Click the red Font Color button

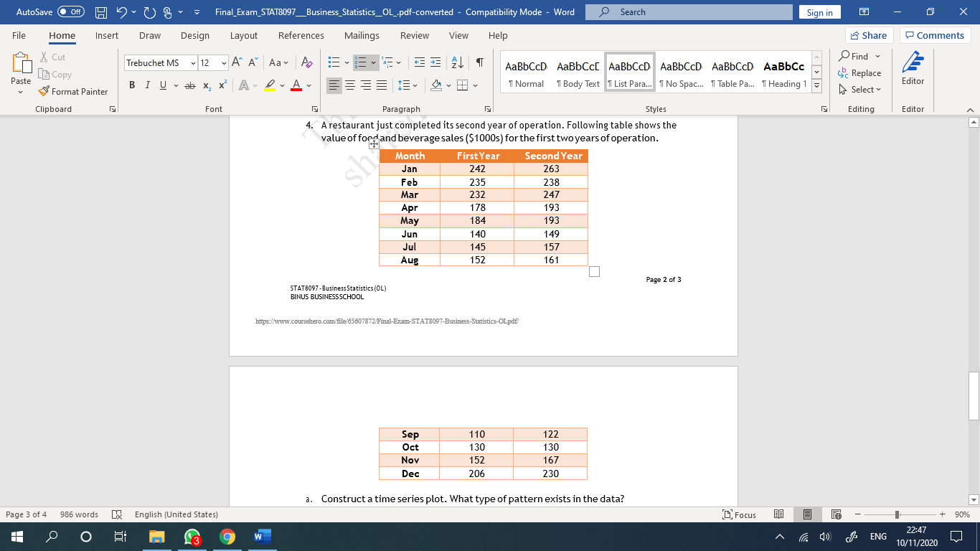[296, 85]
